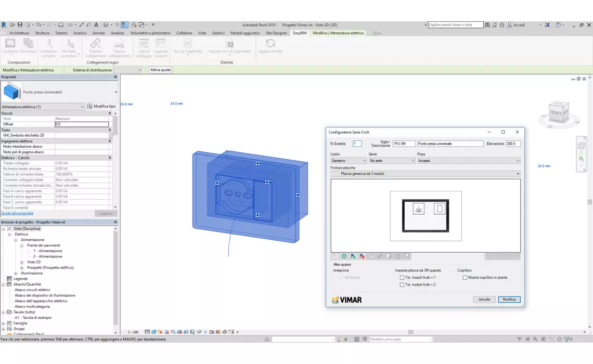Click the flag with red minus icon
593x364 pixels.
[x=362, y=256]
